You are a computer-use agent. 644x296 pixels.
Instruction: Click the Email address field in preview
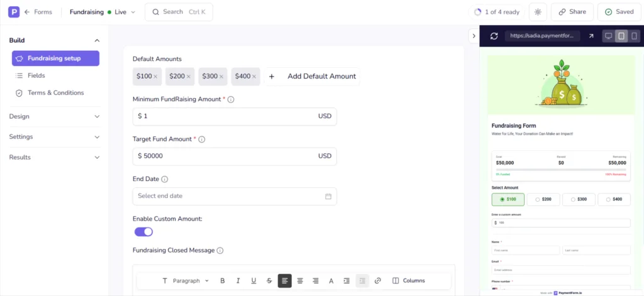561,270
